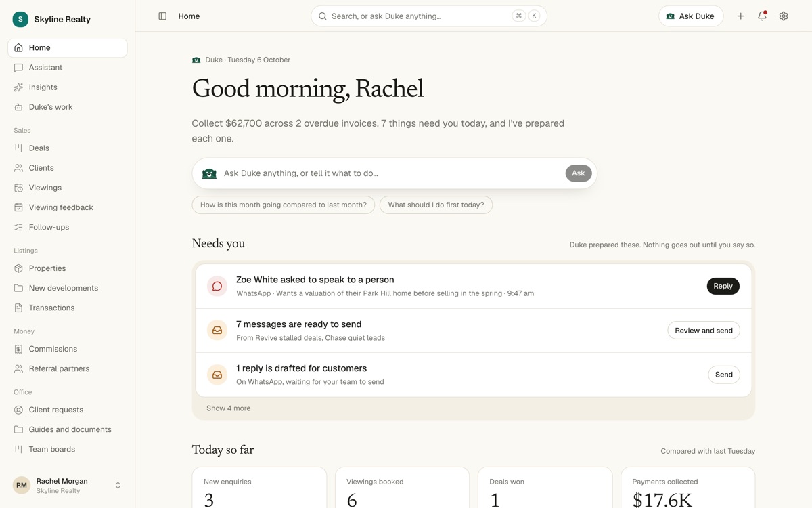Click the Client requests lifebuoy icon
812x508 pixels.
pos(18,410)
